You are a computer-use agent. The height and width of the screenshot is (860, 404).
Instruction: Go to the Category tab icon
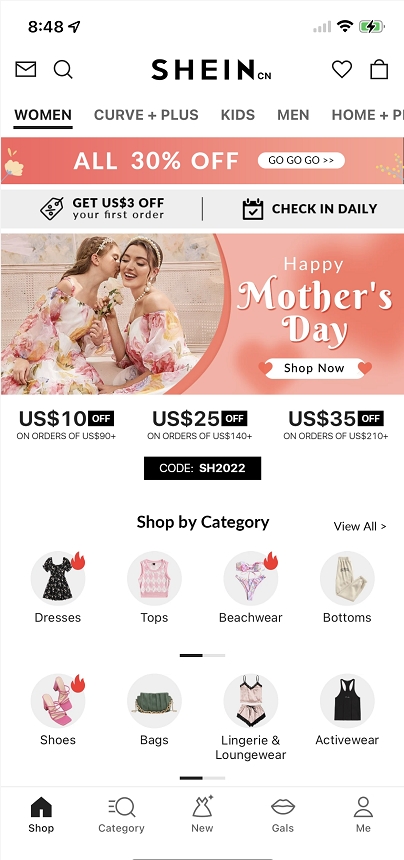coord(121,807)
